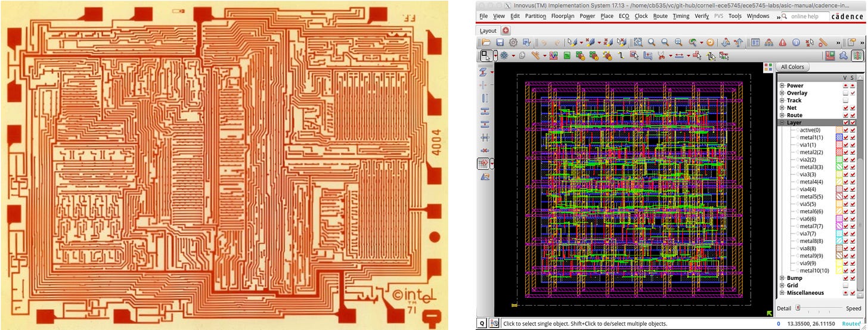
Task: Switch to Physical view icon
Action: point(857,55)
